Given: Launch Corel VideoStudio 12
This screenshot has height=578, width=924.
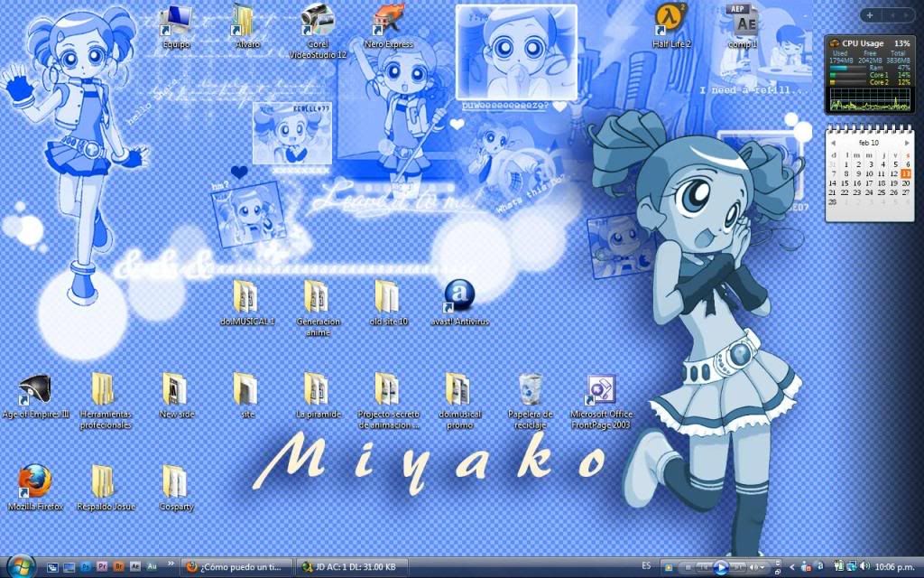Looking at the screenshot, I should [x=318, y=31].
